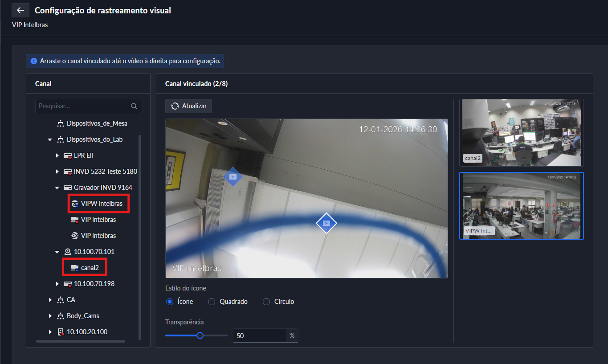Image resolution: width=608 pixels, height=364 pixels.
Task: Click the upper diamond camera marker on video
Action: click(233, 177)
